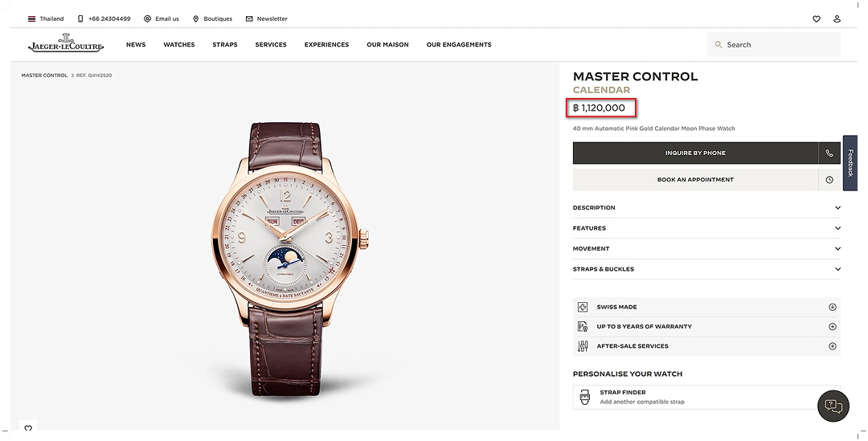The height and width of the screenshot is (441, 868).
Task: Open the Feedback side tab
Action: coord(850,163)
